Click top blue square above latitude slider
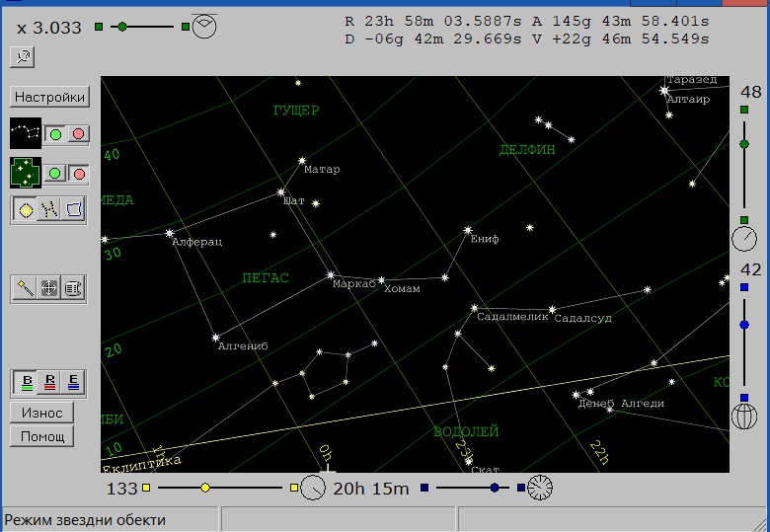This screenshot has height=532, width=770. [744, 287]
